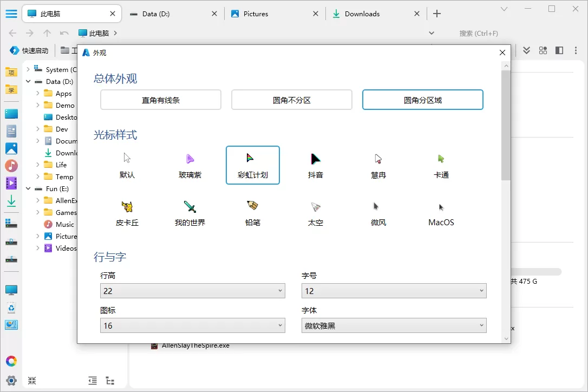Click the 直角有线条 appearance option

pyautogui.click(x=160, y=100)
